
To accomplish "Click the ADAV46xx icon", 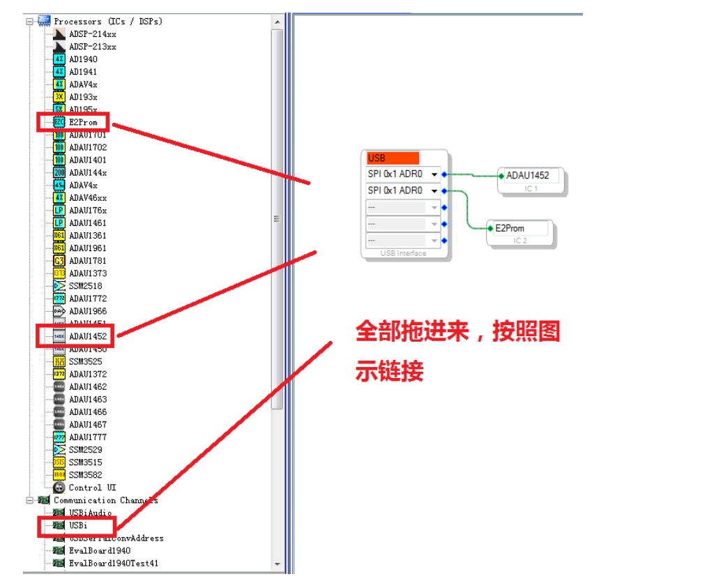I will coord(59,198).
